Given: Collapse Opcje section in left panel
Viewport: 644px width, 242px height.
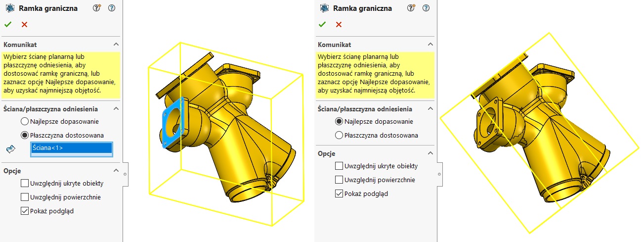Looking at the screenshot, I should click(x=116, y=171).
